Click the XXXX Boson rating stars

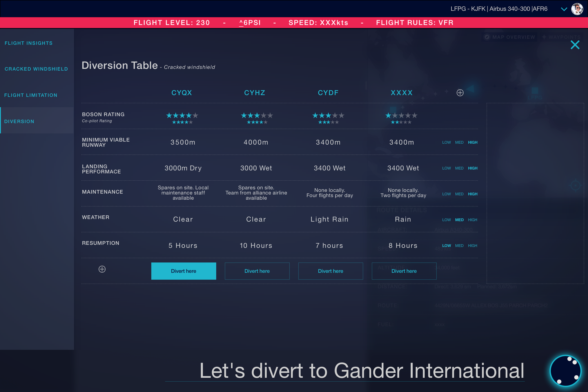(401, 116)
